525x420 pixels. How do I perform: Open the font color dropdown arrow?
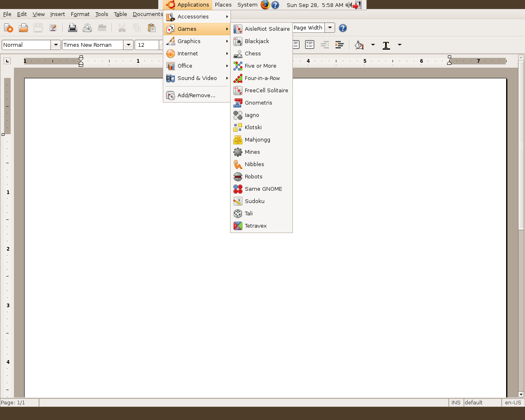pyautogui.click(x=399, y=45)
